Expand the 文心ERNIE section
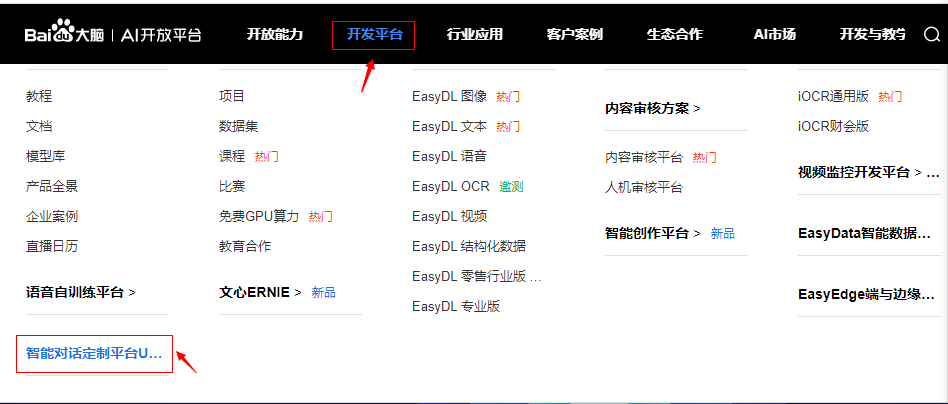This screenshot has height=404, width=948. point(260,293)
